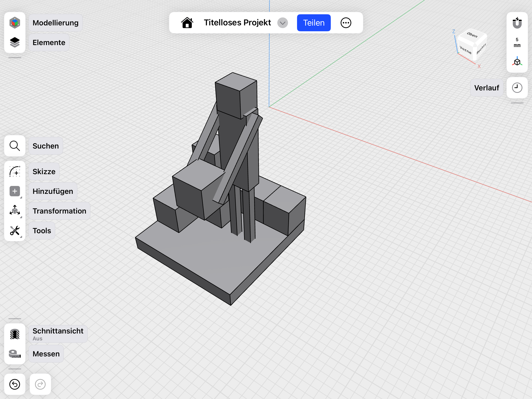Toggle the snapping magnet icon
Image resolution: width=532 pixels, height=399 pixels.
[x=517, y=23]
